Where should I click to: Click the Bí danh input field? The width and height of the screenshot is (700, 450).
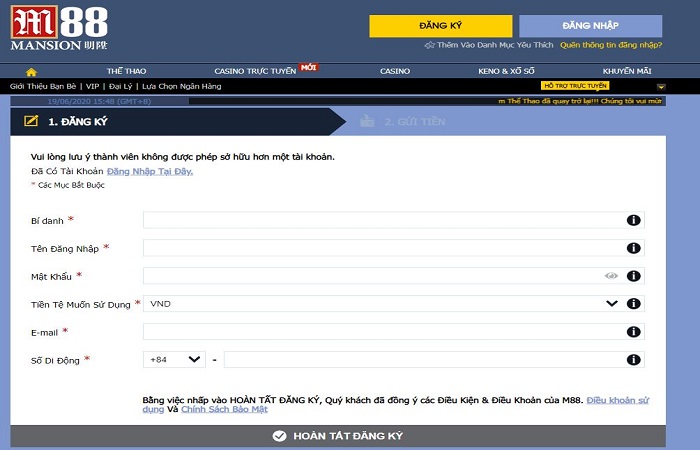[x=380, y=220]
